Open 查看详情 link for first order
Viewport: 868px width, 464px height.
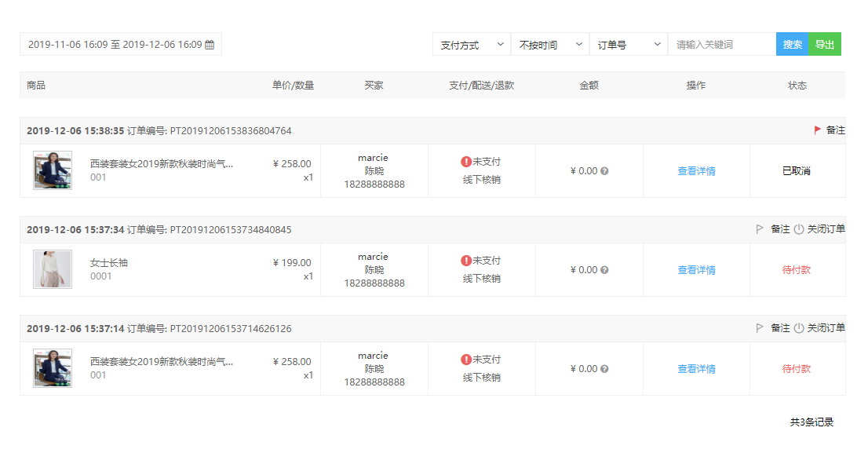coord(696,171)
